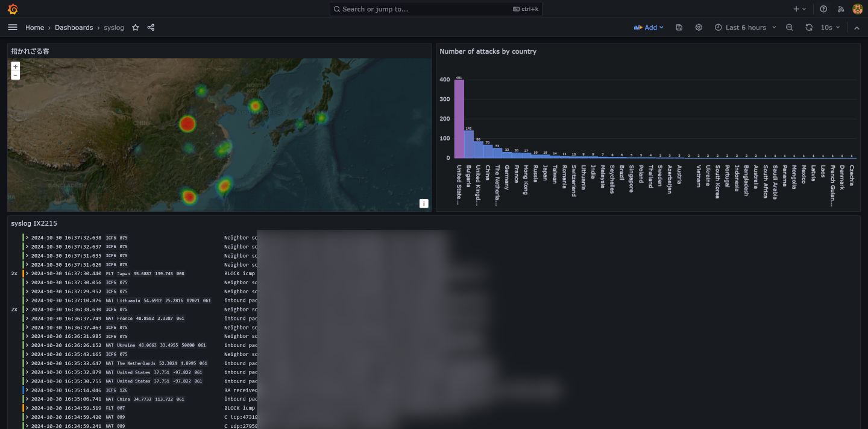
Task: Click the 400 y-axis value
Action: (444, 80)
